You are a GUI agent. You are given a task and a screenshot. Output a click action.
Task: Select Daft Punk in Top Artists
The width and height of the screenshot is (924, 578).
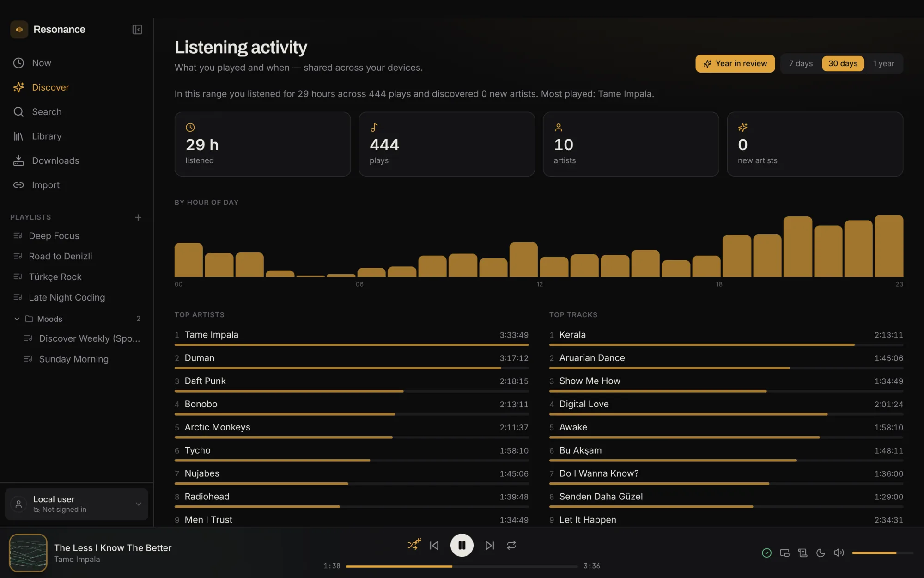[x=351, y=383]
